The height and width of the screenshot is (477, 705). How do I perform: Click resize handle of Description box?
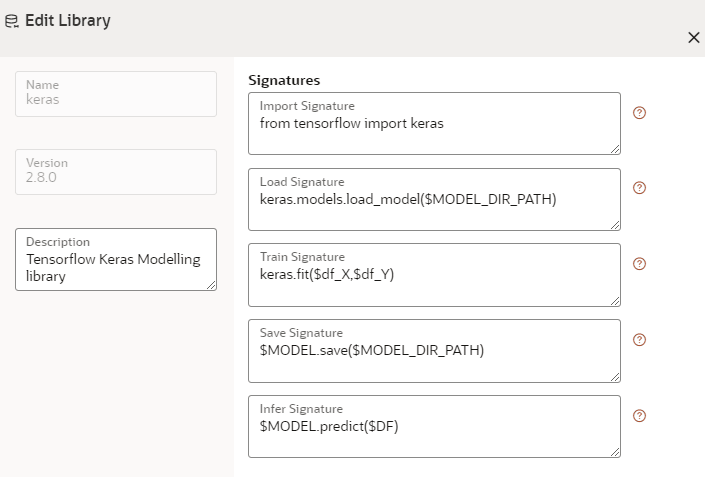tap(211, 285)
